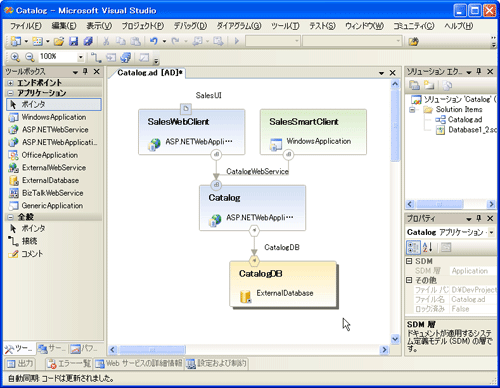Pin the toolbox panel with the pushpin
500x388 pixels.
[85, 71]
